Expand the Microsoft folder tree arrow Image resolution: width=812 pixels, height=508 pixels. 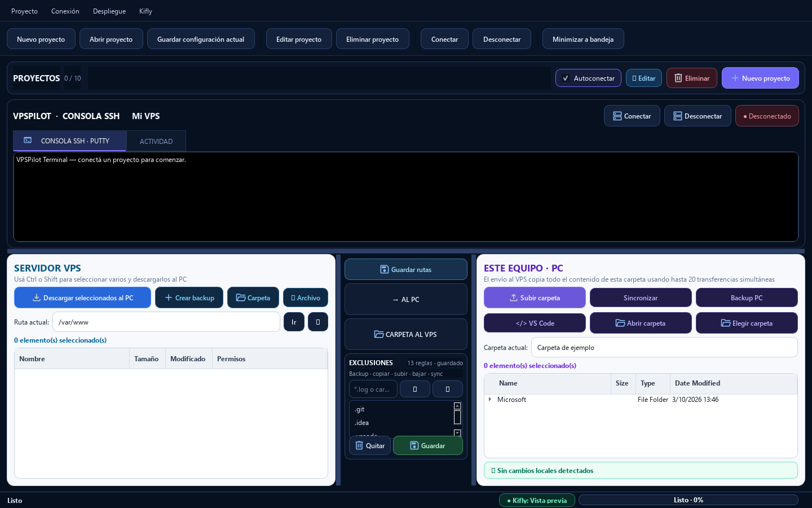coord(490,399)
